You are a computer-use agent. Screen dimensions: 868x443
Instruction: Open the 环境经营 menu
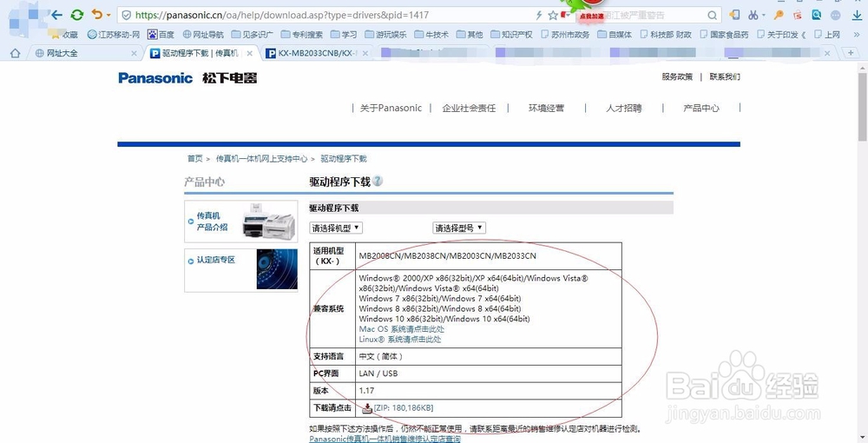546,108
